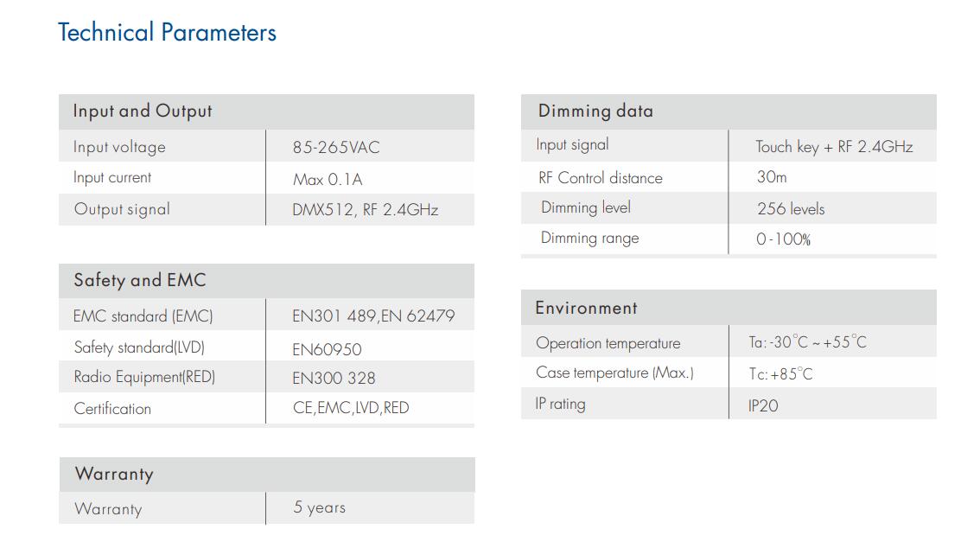980x548 pixels.
Task: Select the 5 years warranty value
Action: 320,507
